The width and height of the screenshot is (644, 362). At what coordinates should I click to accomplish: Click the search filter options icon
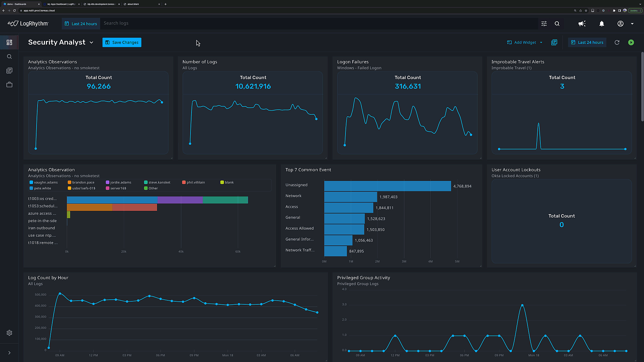(544, 24)
